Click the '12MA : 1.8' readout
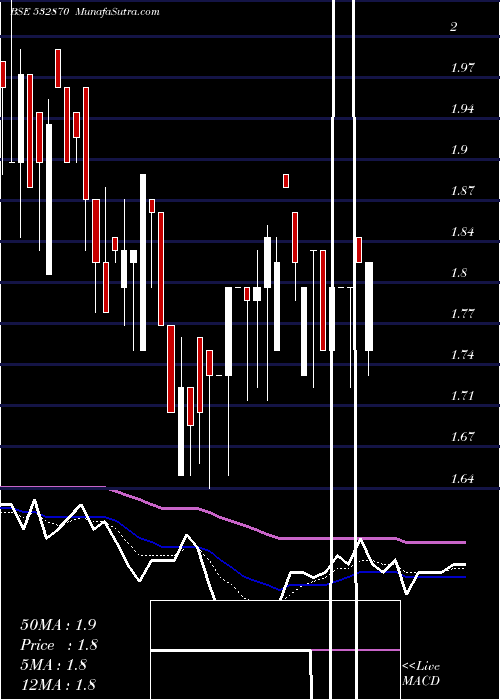500x700 pixels. [x=58, y=685]
